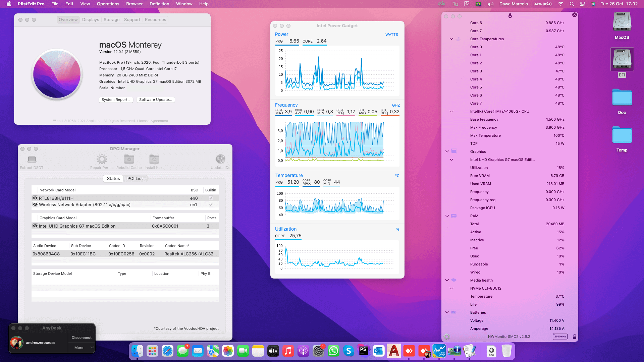Collapse the RAM section

pos(447,216)
